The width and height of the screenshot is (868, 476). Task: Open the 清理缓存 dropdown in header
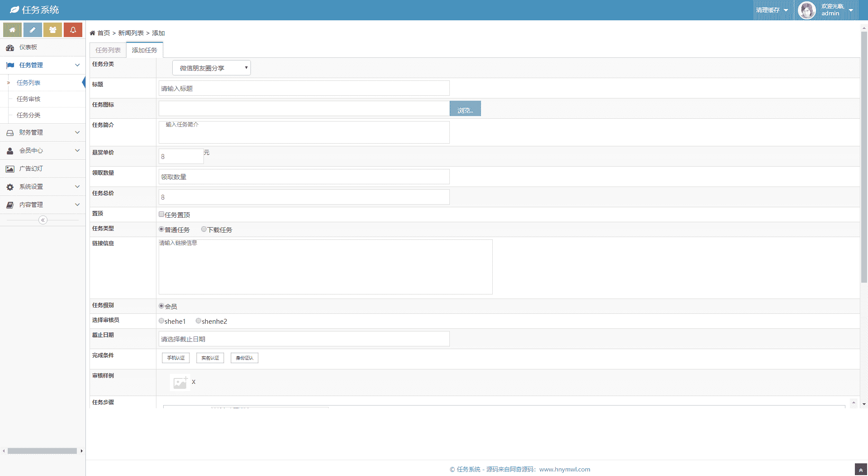(772, 10)
